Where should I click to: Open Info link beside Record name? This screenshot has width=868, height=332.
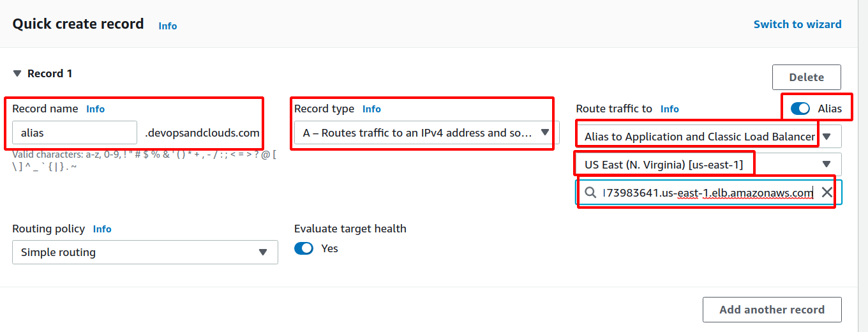coord(96,109)
